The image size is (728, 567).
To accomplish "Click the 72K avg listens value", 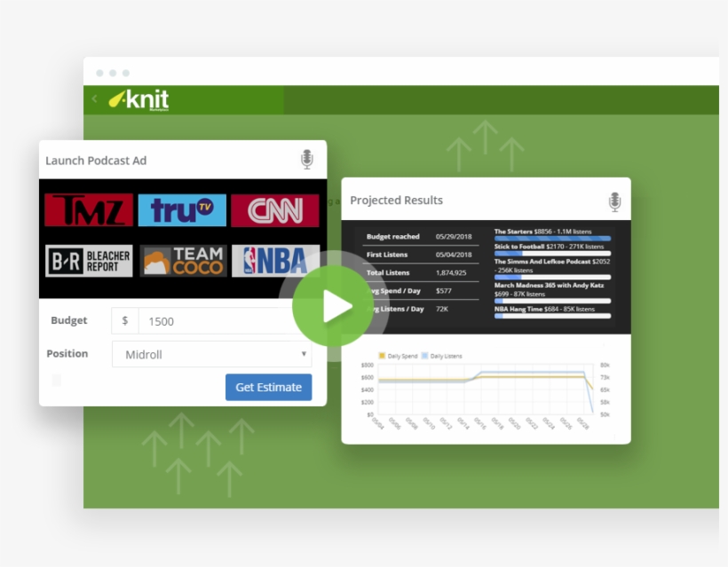I will (x=442, y=309).
